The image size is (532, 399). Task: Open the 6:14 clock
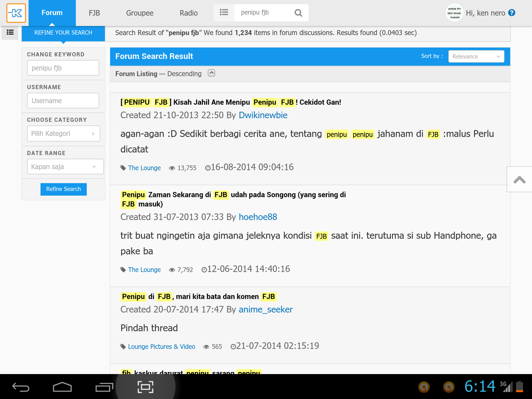(x=480, y=387)
